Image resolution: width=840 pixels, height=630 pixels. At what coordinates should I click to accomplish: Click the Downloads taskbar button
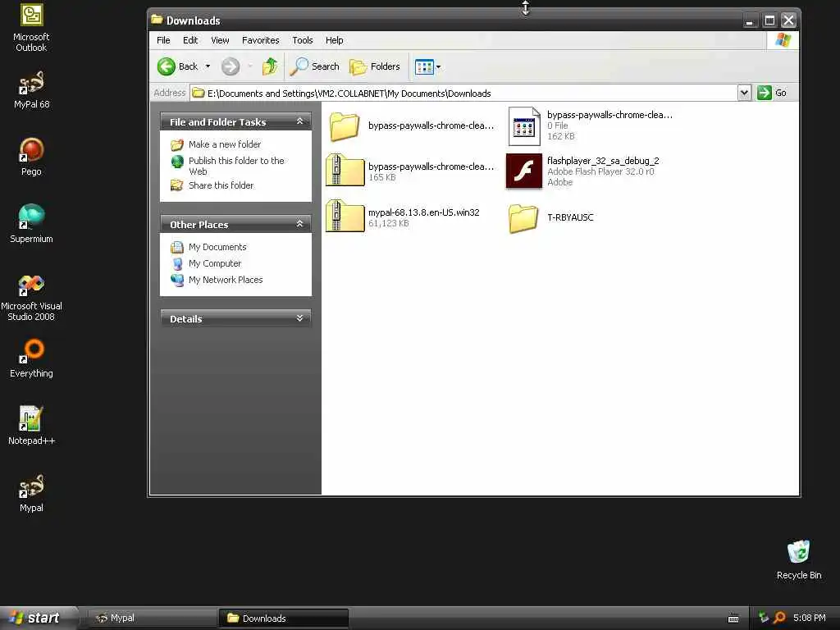(x=284, y=619)
